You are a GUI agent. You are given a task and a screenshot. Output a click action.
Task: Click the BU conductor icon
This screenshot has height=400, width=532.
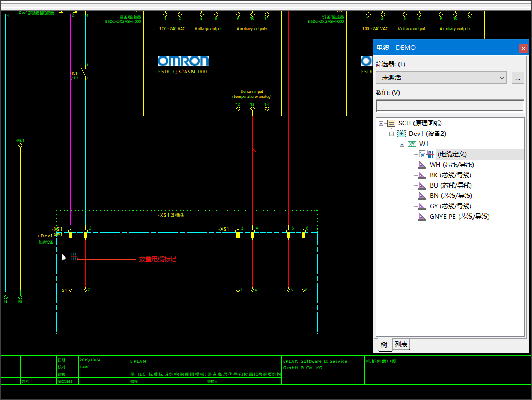422,185
